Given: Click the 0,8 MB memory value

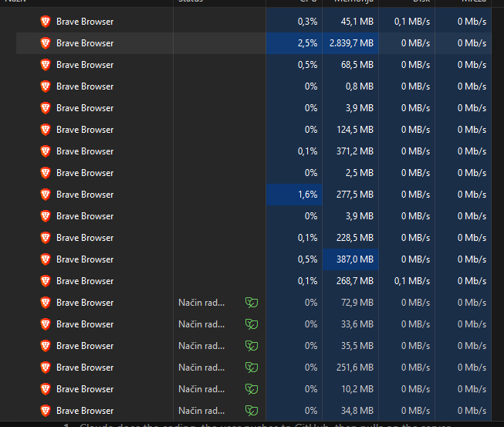Looking at the screenshot, I should (360, 86).
